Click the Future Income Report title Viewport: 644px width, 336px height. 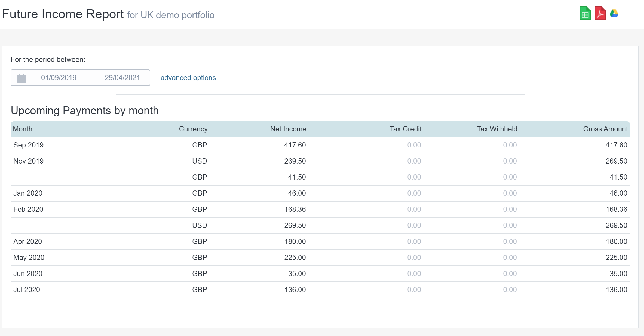tap(63, 14)
